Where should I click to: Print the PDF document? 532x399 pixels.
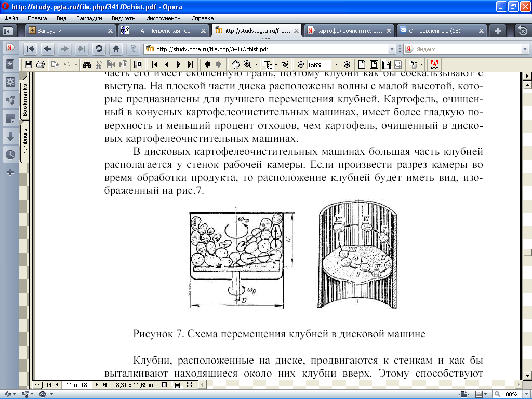41,64
